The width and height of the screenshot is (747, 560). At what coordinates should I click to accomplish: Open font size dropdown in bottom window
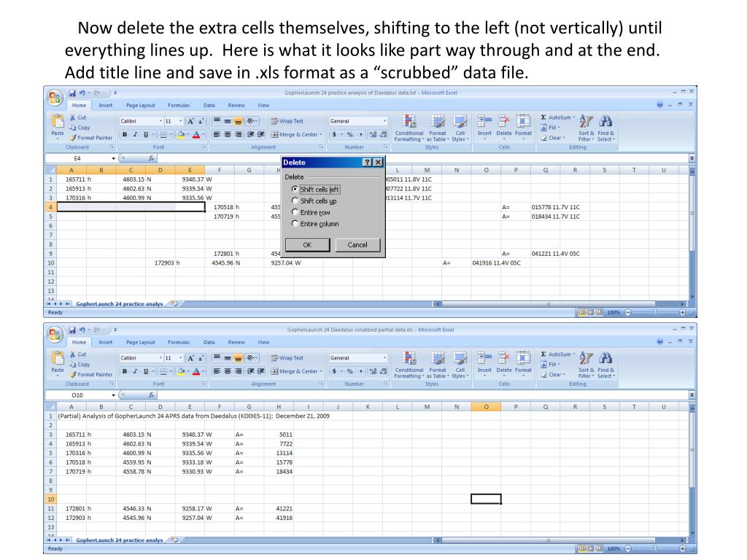[181, 357]
